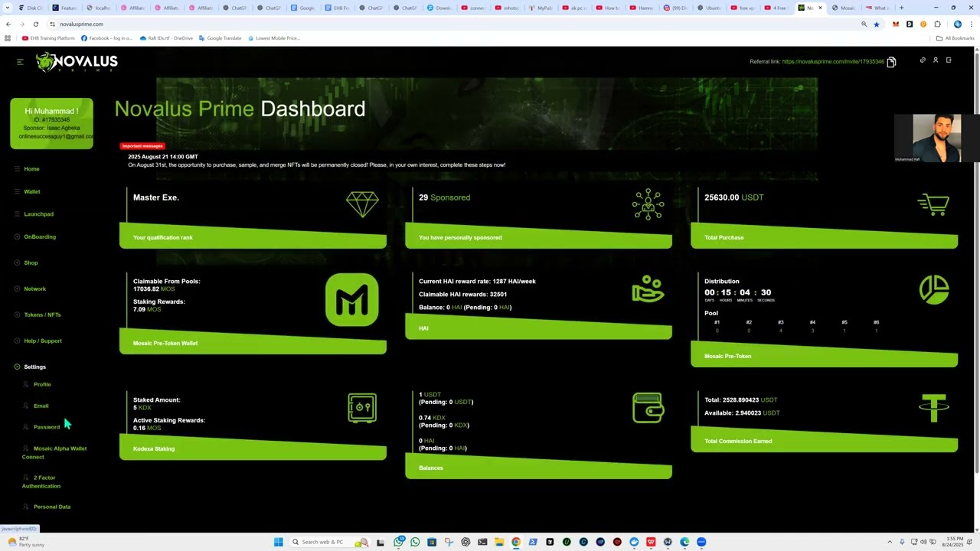Click the Mosaic Pre-Token Wallet card label
980x551 pixels.
[165, 343]
